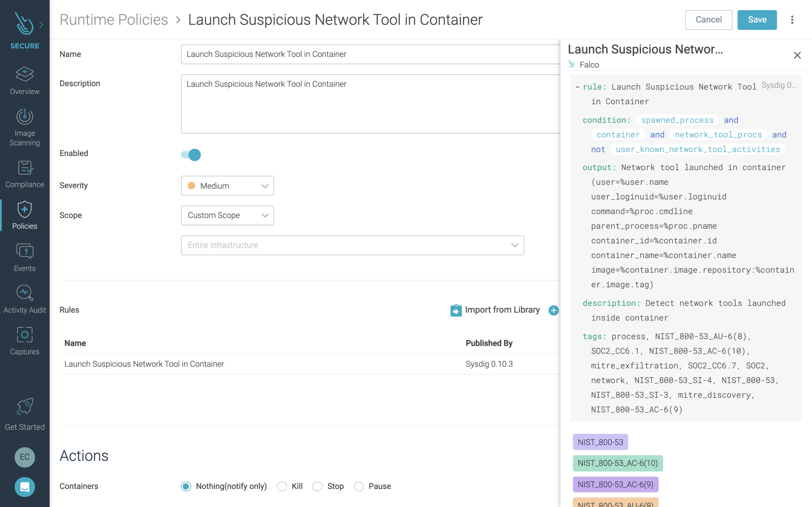Disable the Enabled policy toggle
The width and height of the screenshot is (812, 507).
tap(191, 155)
